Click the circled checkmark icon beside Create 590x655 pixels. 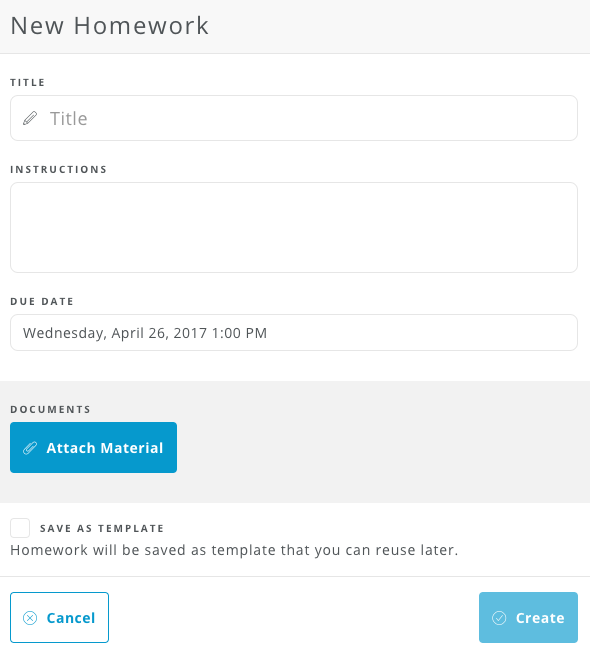pyautogui.click(x=499, y=618)
